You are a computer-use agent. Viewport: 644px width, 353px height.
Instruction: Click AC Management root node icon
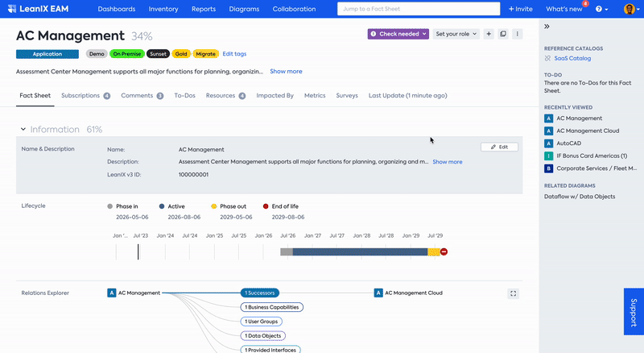111,293
